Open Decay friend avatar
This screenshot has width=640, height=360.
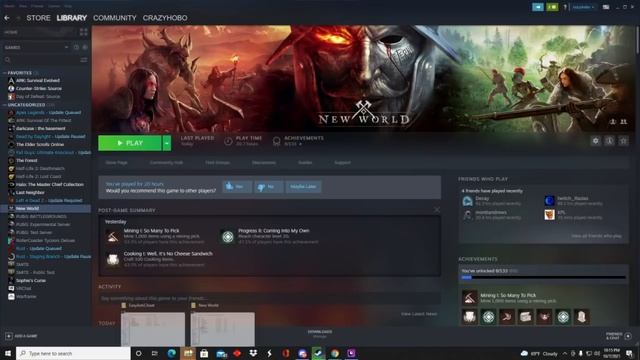coord(467,201)
